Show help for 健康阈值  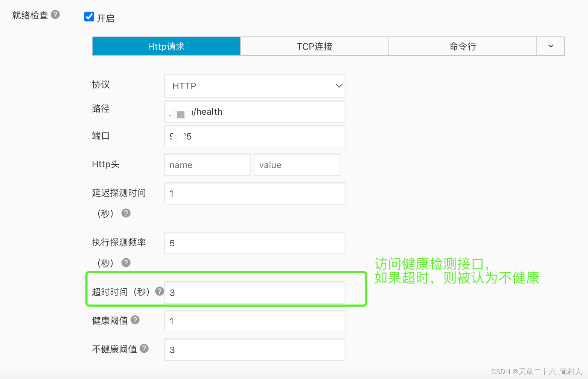(x=135, y=320)
